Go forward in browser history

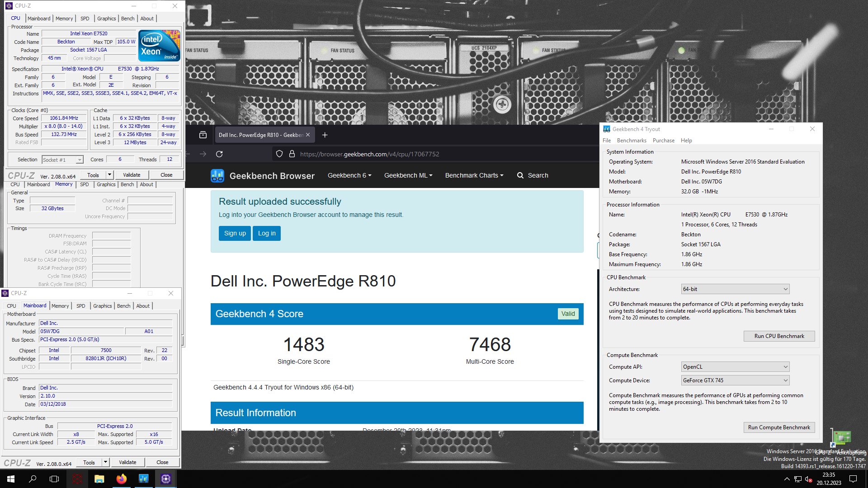tap(203, 154)
